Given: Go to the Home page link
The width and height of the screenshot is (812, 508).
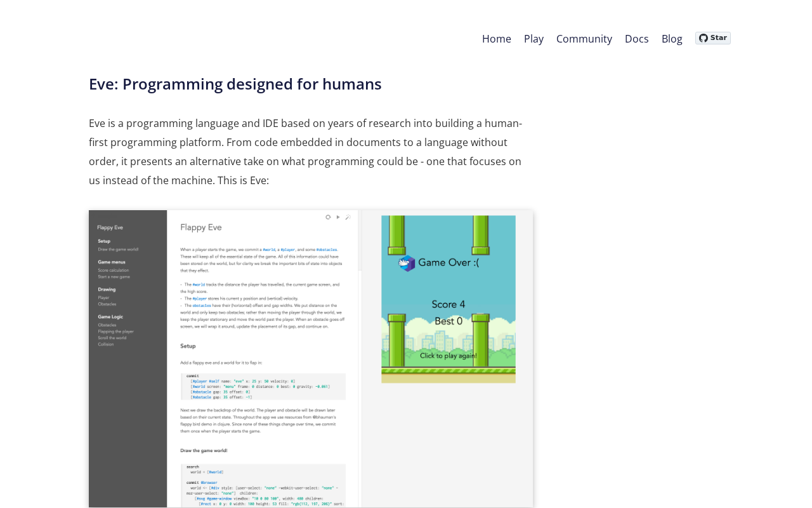Looking at the screenshot, I should coord(497,39).
